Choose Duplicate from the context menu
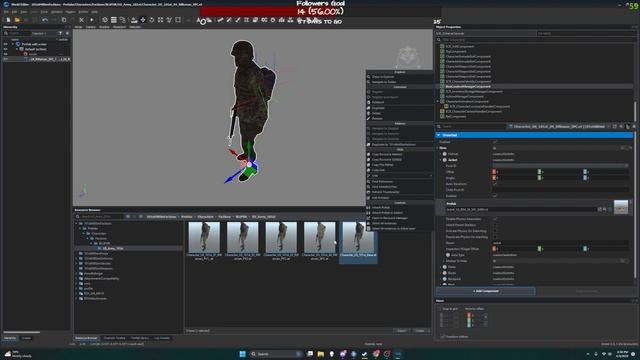Image resolution: width=640 pixels, height=360 pixels. click(400, 108)
